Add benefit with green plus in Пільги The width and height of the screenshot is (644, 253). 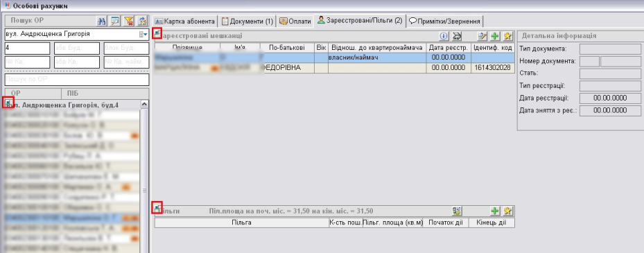pyautogui.click(x=496, y=211)
